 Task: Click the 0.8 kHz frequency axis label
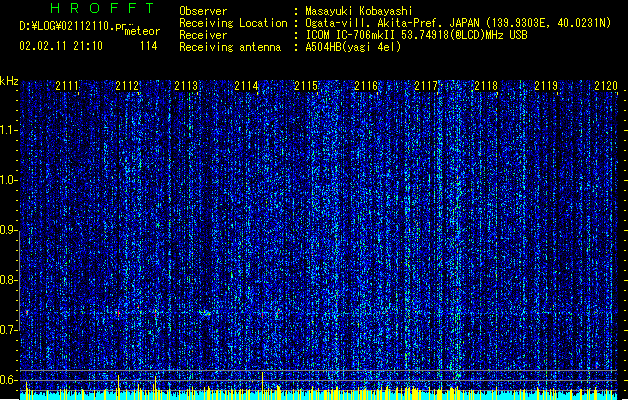point(8,280)
